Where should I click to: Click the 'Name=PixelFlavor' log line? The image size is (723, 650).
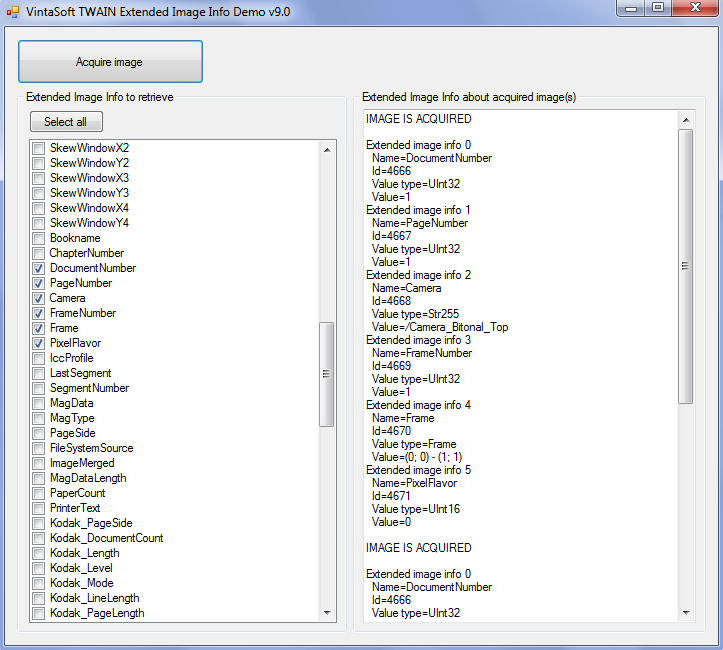pos(415,483)
